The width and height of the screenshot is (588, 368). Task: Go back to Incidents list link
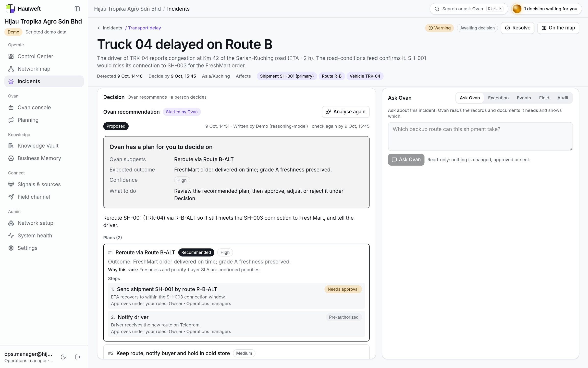tap(110, 28)
